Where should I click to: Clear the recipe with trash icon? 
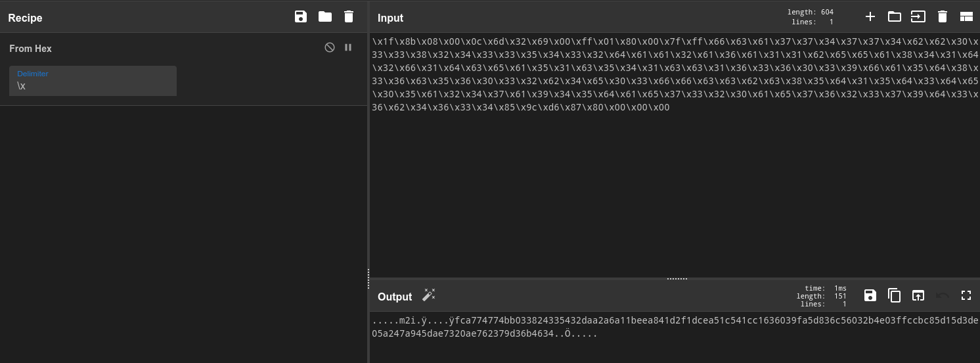pyautogui.click(x=349, y=17)
